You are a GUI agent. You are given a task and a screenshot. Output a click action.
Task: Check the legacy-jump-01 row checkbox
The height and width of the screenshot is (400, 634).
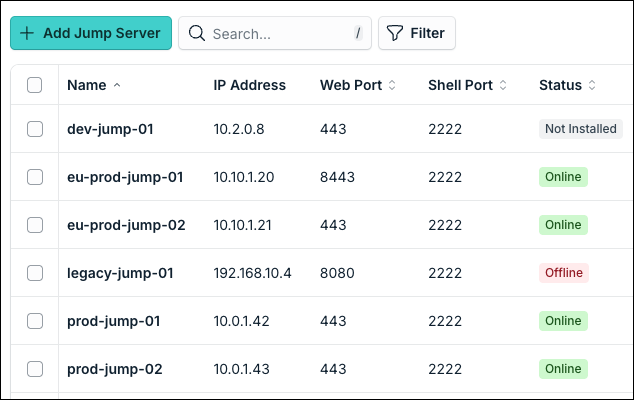pos(35,273)
